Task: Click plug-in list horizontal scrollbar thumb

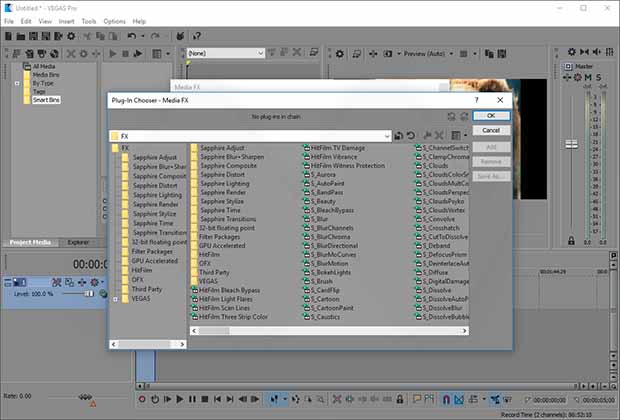Action: [x=214, y=331]
